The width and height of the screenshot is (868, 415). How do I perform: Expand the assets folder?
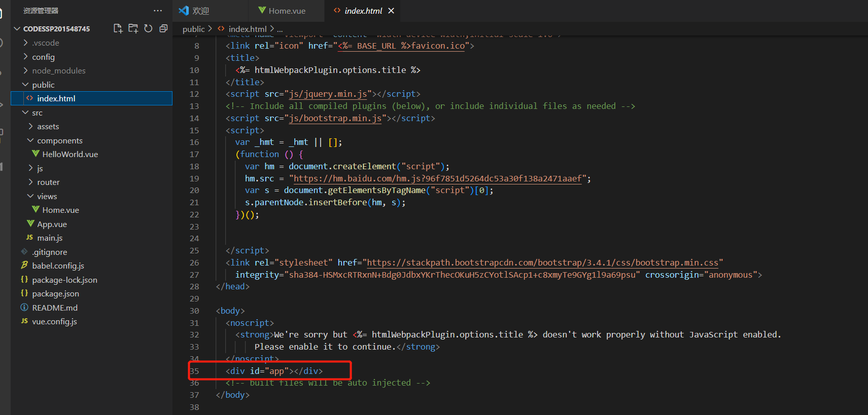click(30, 126)
